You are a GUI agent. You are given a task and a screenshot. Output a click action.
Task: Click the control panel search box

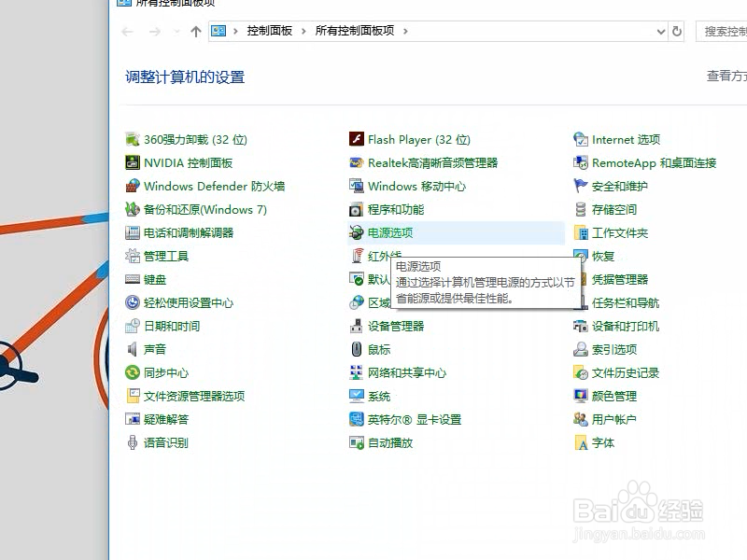point(721,32)
